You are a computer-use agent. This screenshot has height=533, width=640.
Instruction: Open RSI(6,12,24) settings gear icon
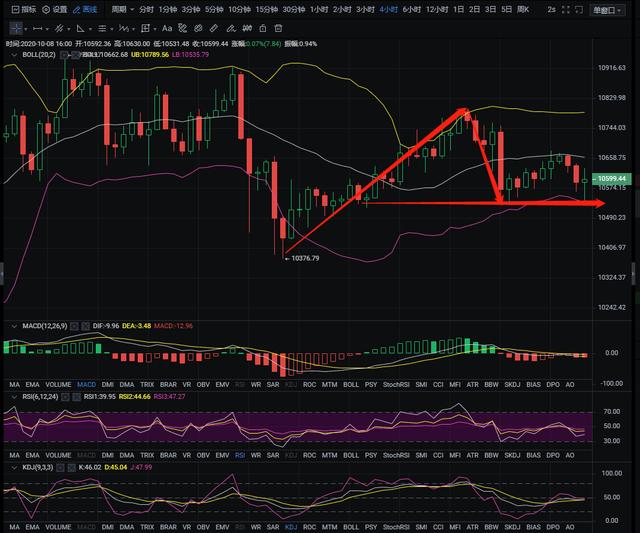pos(65,397)
